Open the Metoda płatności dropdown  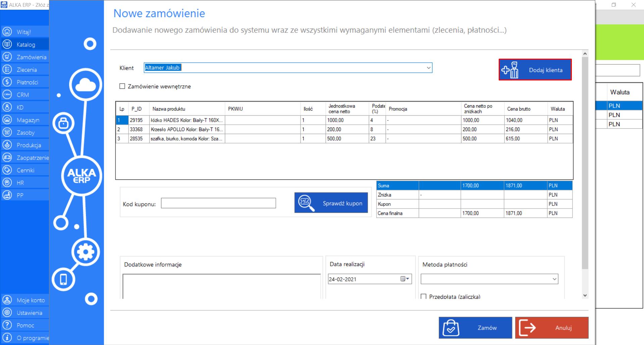[554, 279]
